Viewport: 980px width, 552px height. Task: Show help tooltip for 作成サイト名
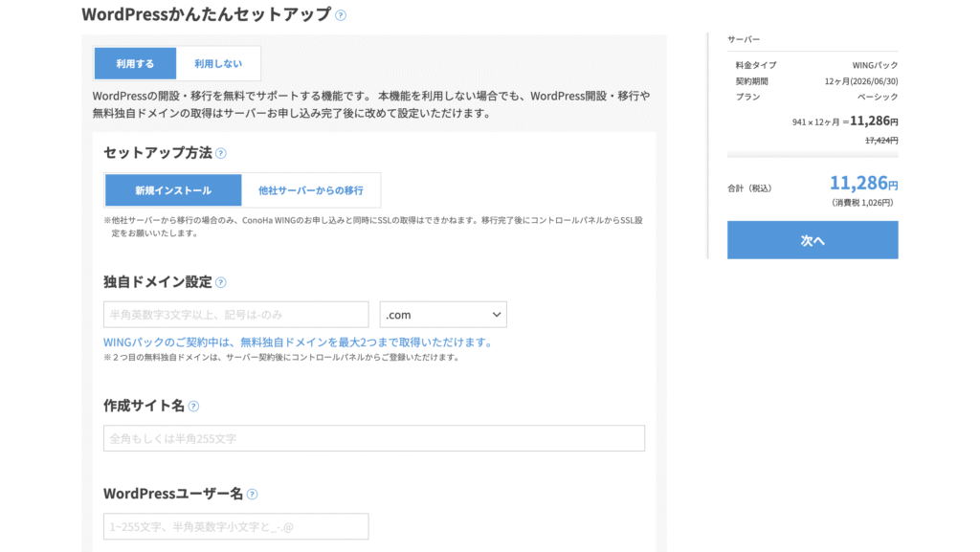(x=193, y=406)
